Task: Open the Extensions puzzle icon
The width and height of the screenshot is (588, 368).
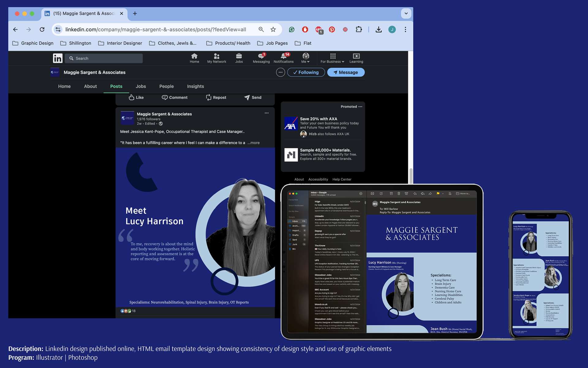Action: click(x=359, y=29)
